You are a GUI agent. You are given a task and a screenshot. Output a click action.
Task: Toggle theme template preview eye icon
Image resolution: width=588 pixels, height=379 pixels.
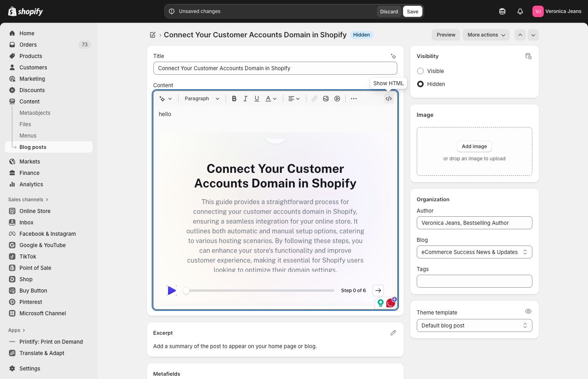click(x=528, y=311)
